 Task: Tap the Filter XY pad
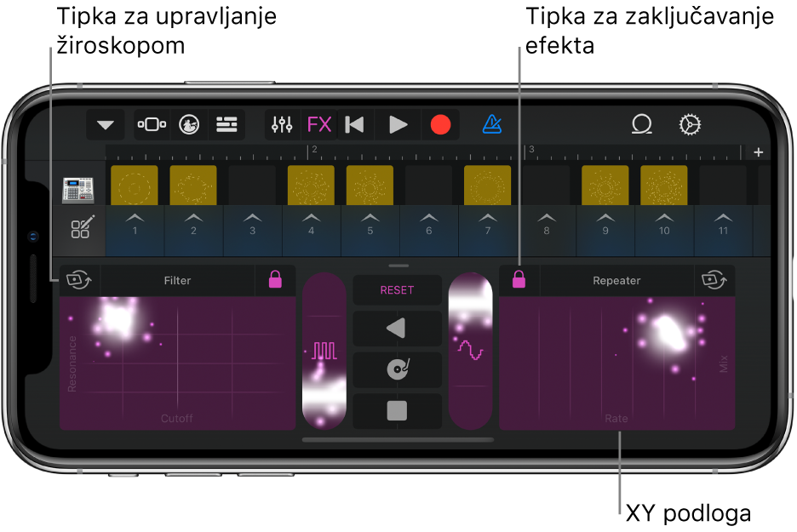pos(177,363)
